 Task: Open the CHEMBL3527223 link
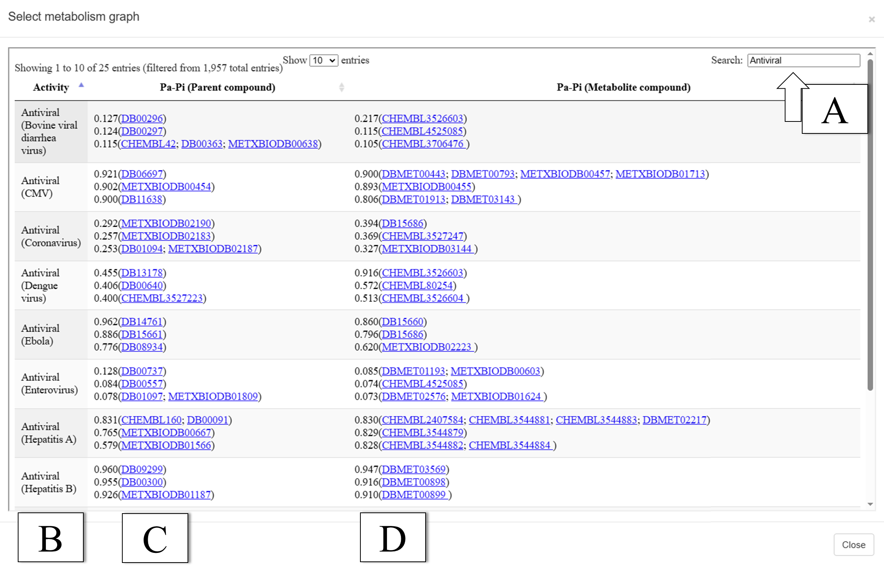162,298
